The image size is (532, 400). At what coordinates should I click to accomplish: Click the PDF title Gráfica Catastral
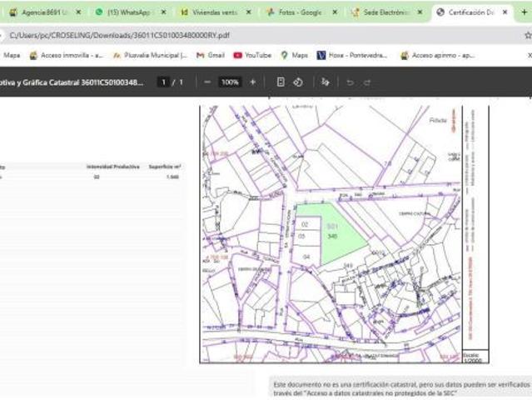point(72,82)
